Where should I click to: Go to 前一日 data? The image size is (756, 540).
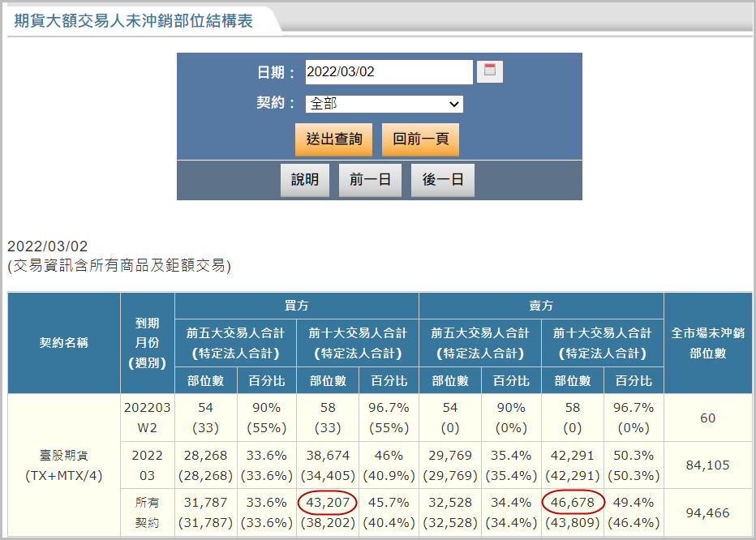click(x=370, y=180)
